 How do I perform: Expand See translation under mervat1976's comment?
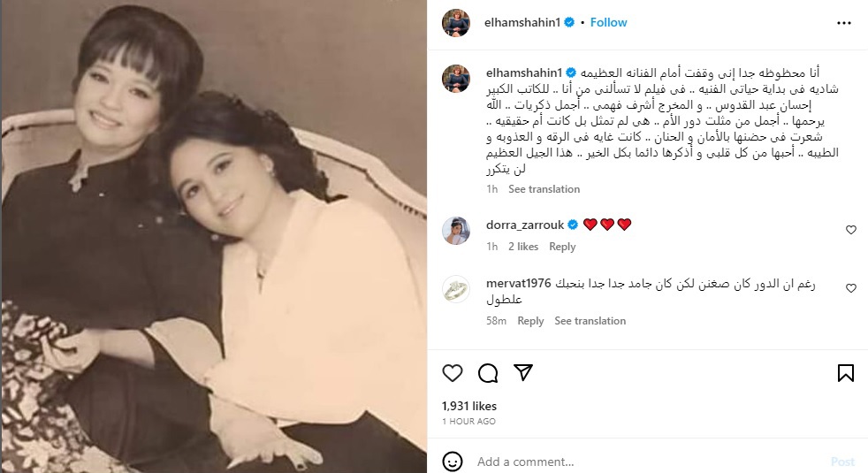point(590,321)
